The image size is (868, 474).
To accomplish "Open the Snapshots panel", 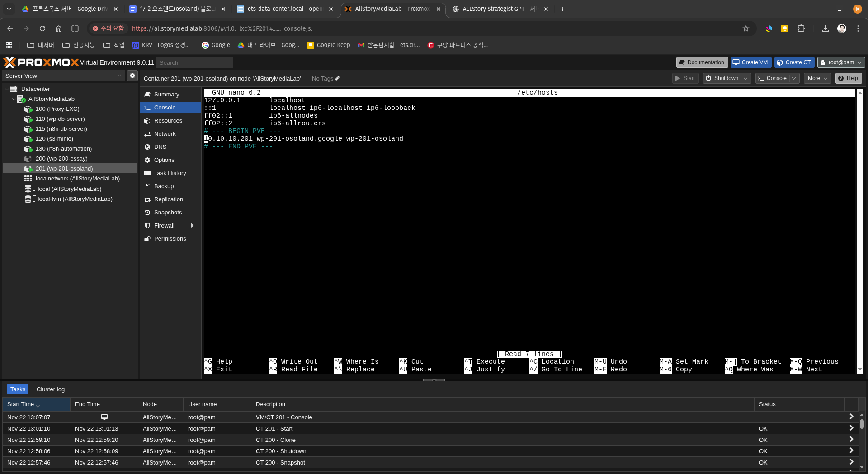I will point(168,213).
